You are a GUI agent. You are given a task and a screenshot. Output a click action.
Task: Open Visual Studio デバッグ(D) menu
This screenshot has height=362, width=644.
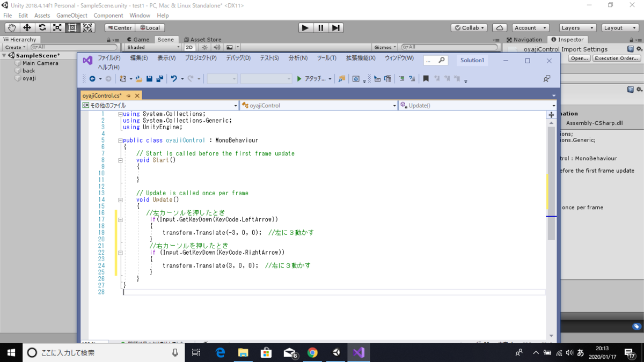(238, 58)
